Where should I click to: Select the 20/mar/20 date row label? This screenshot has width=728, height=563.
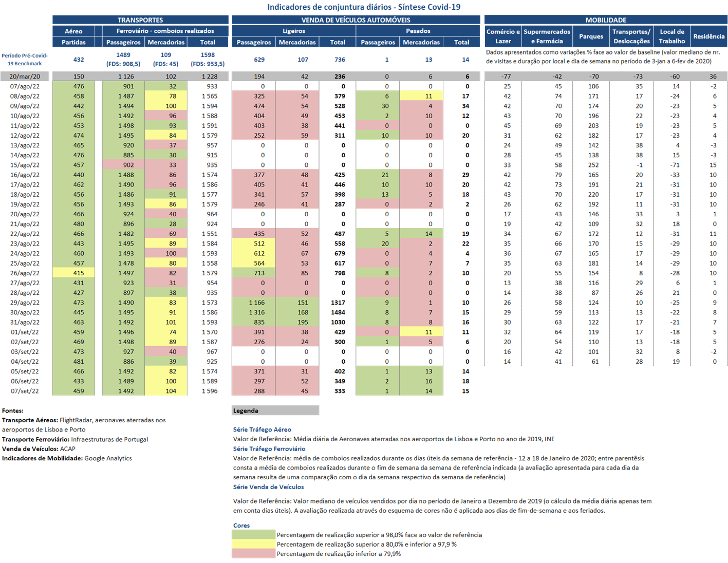(x=25, y=77)
